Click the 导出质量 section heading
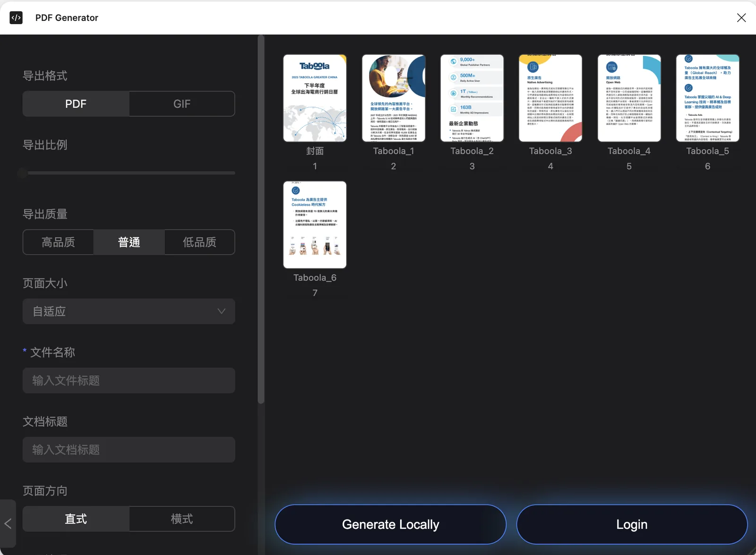This screenshot has width=756, height=555. 45,214
